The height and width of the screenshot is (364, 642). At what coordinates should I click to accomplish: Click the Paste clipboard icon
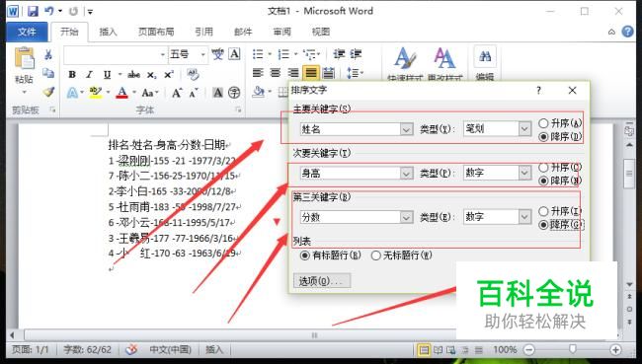click(x=24, y=58)
